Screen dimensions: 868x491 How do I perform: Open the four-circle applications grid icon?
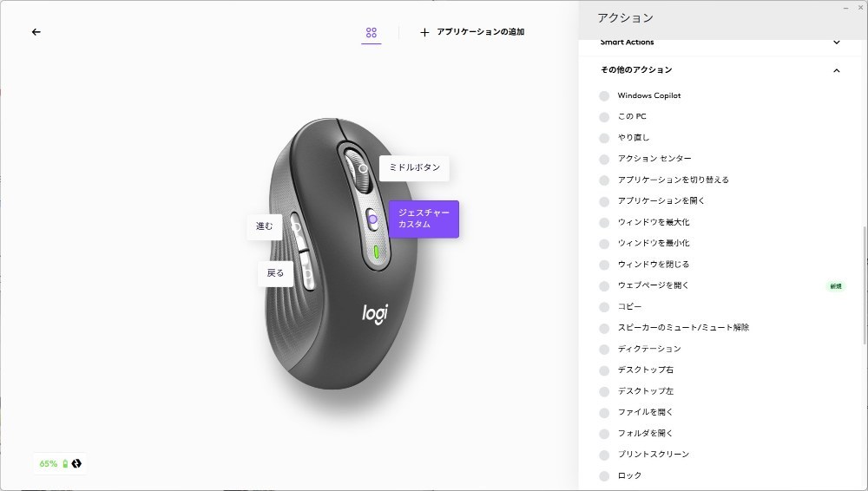tap(372, 33)
